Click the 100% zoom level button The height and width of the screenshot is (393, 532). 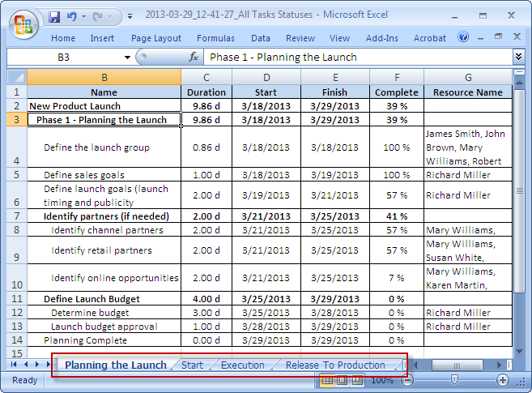[382, 380]
